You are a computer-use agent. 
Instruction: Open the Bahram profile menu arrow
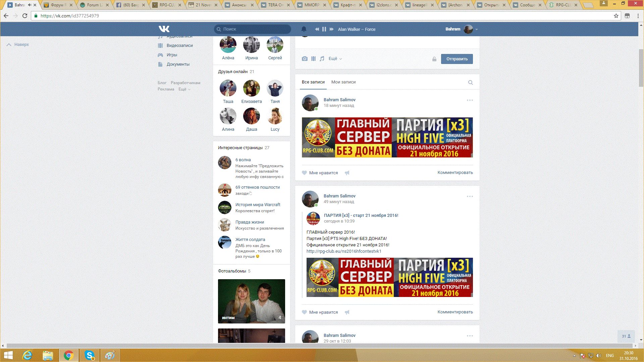476,29
